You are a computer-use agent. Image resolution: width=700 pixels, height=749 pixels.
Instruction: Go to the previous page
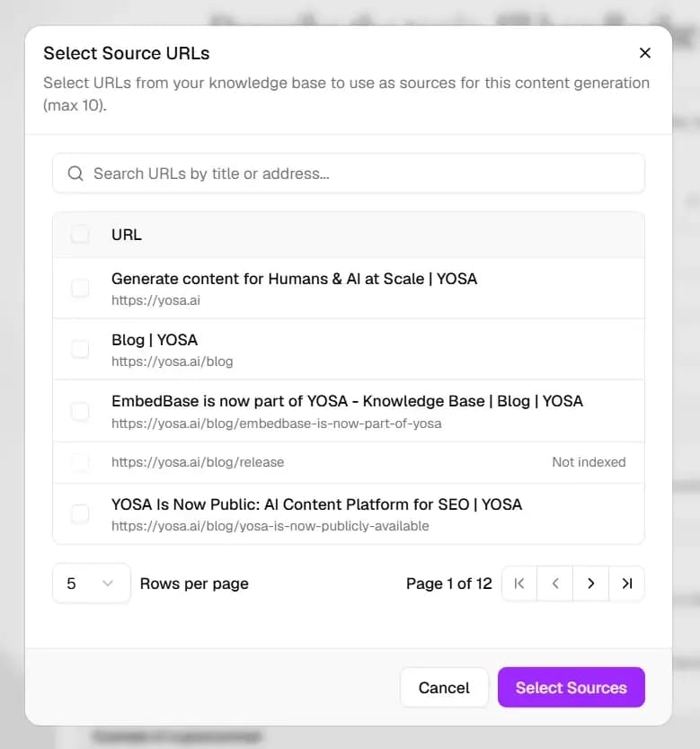[555, 584]
